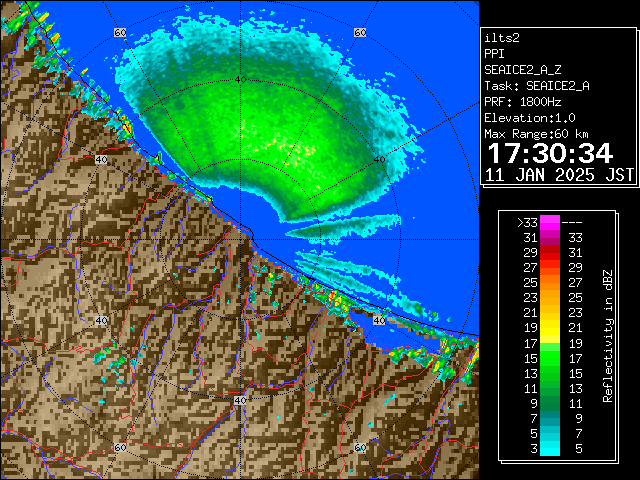This screenshot has height=480, width=640.
Task: Select the "Elevation:1.0" value
Action: pyautogui.click(x=530, y=118)
